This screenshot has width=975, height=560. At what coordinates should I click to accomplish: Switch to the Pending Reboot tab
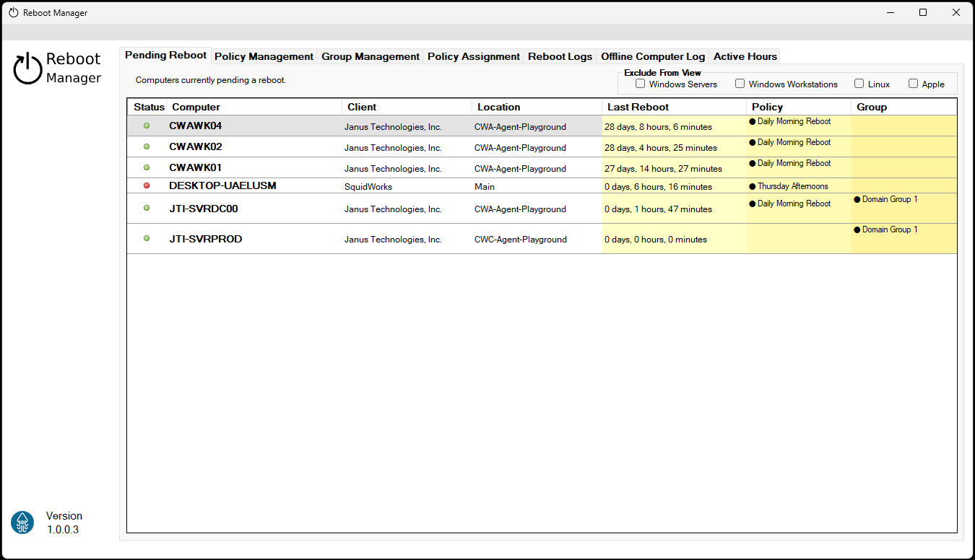click(x=165, y=55)
